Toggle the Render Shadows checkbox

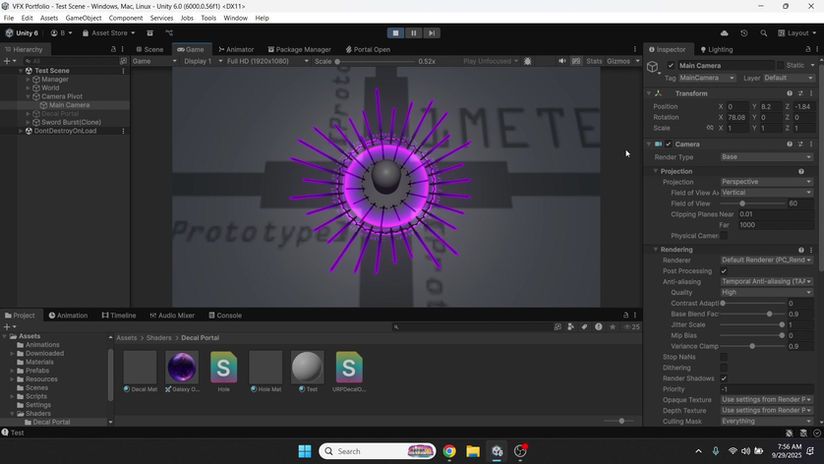click(724, 378)
